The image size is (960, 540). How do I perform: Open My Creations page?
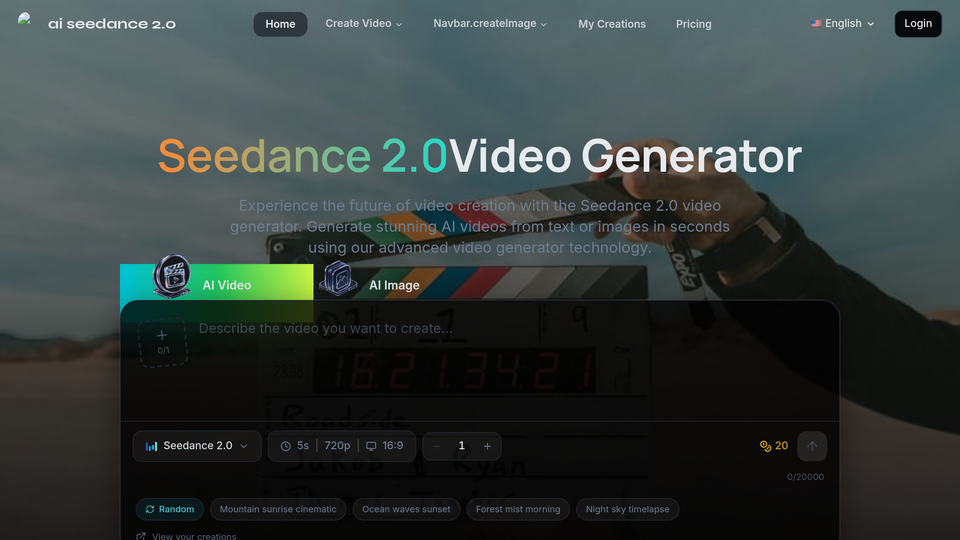[612, 24]
